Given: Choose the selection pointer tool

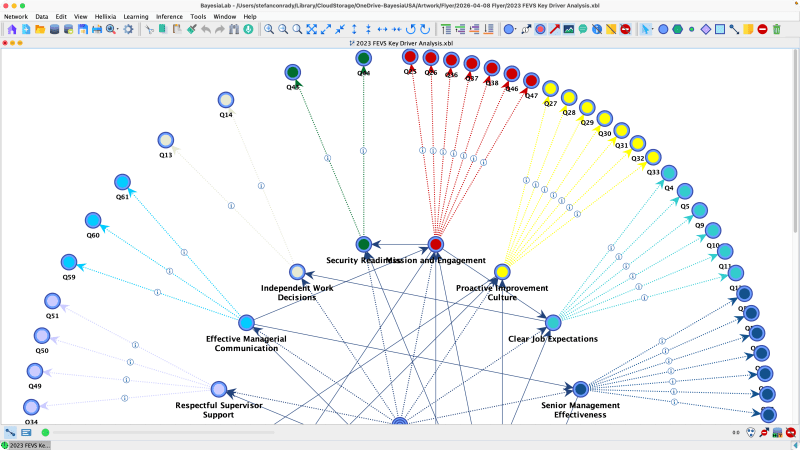Looking at the screenshot, I should [x=645, y=30].
